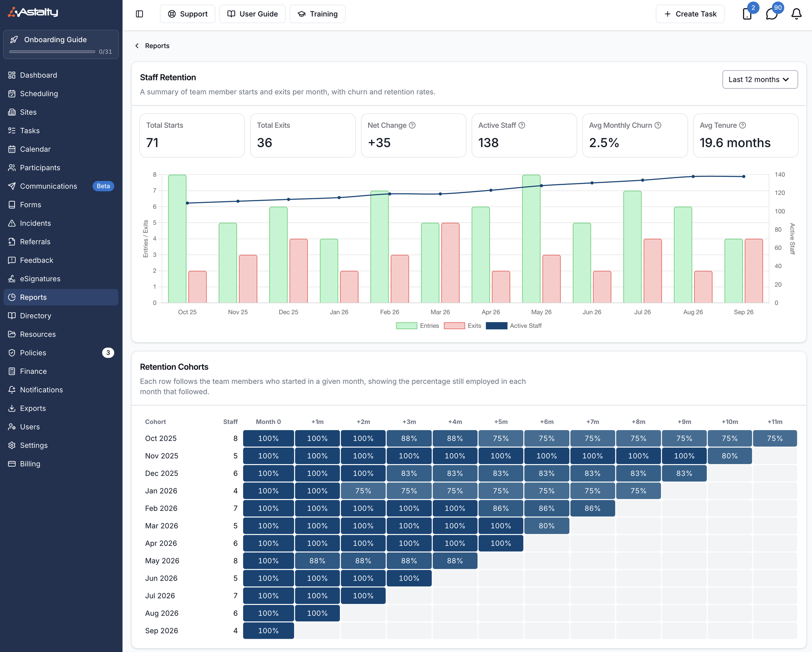This screenshot has height=652, width=812.
Task: Open the Last 12 months dropdown
Action: (760, 80)
